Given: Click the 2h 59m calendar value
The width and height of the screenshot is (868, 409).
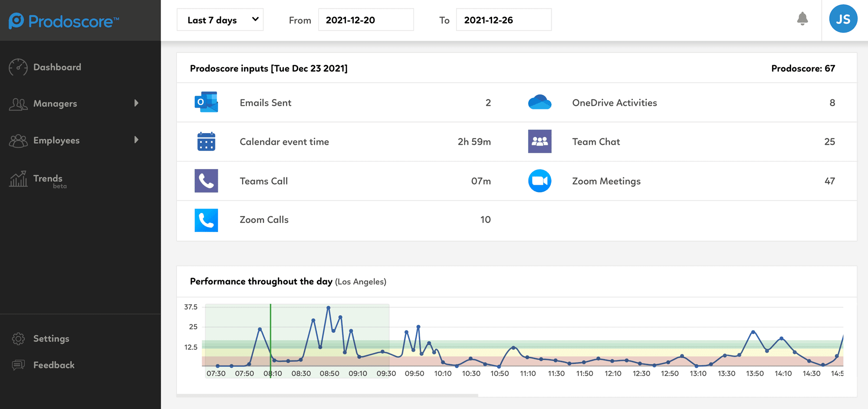Looking at the screenshot, I should 474,142.
